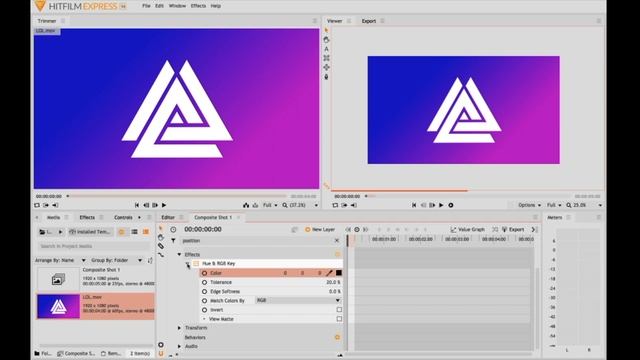Toggle keyframing for Tolerance property
Image resolution: width=640 pixels, height=360 pixels.
[204, 282]
